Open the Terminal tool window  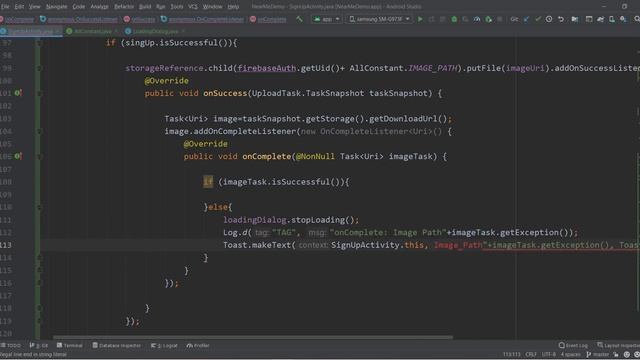70,345
